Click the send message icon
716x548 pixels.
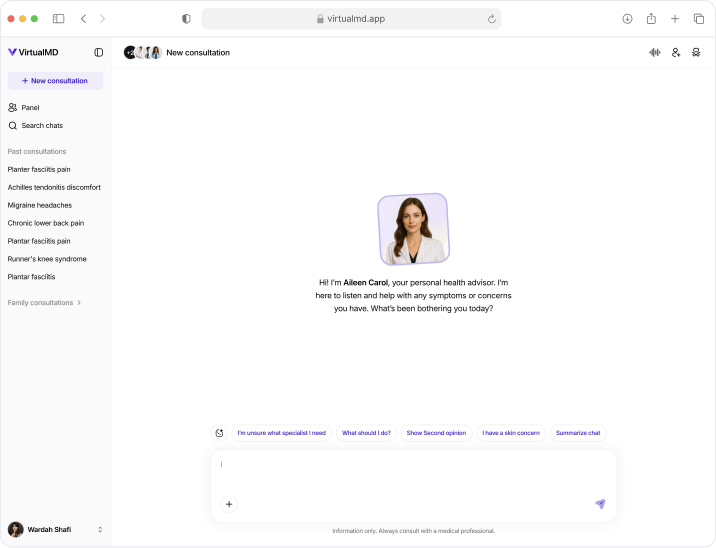(600, 504)
